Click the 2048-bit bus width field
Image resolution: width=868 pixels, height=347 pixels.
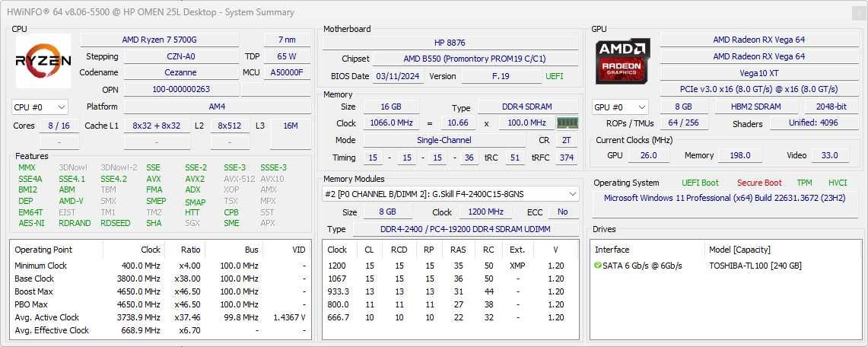pos(831,107)
